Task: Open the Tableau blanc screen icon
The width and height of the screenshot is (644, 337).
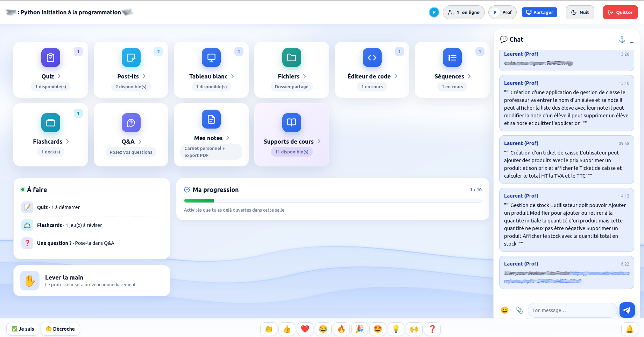Action: tap(211, 57)
